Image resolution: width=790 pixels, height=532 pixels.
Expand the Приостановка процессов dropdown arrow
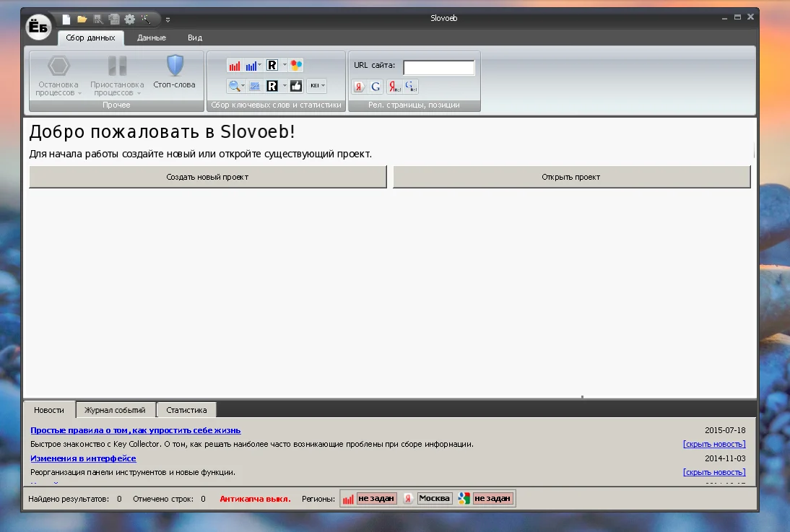[x=139, y=94]
